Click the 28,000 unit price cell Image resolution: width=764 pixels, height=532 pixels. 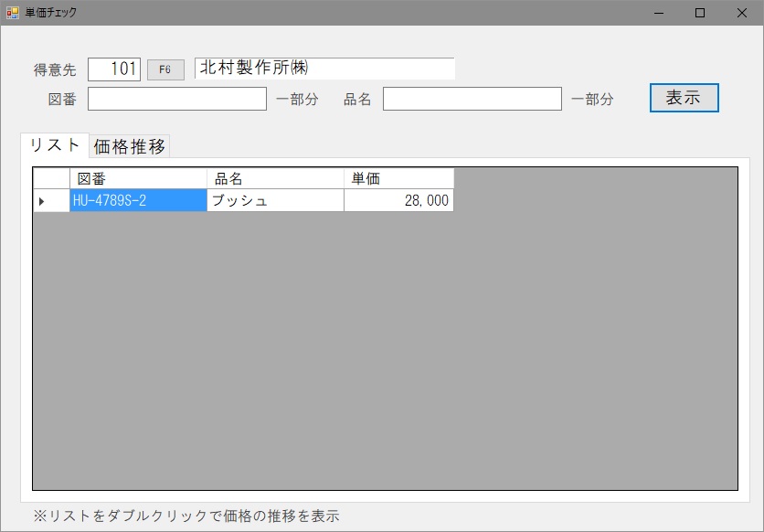(x=398, y=199)
